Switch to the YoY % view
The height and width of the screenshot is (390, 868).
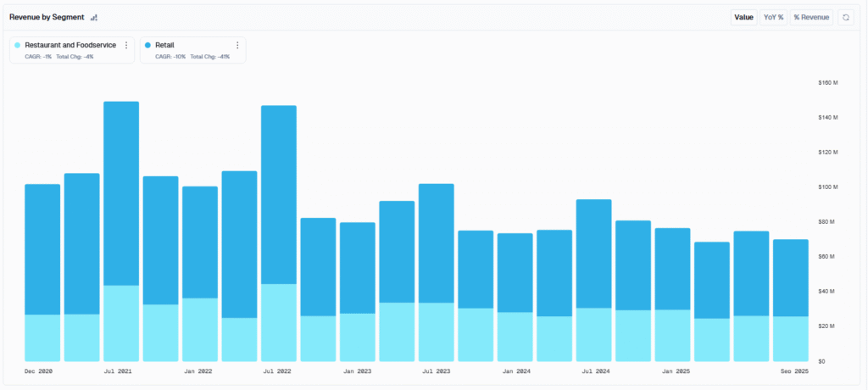(x=773, y=18)
